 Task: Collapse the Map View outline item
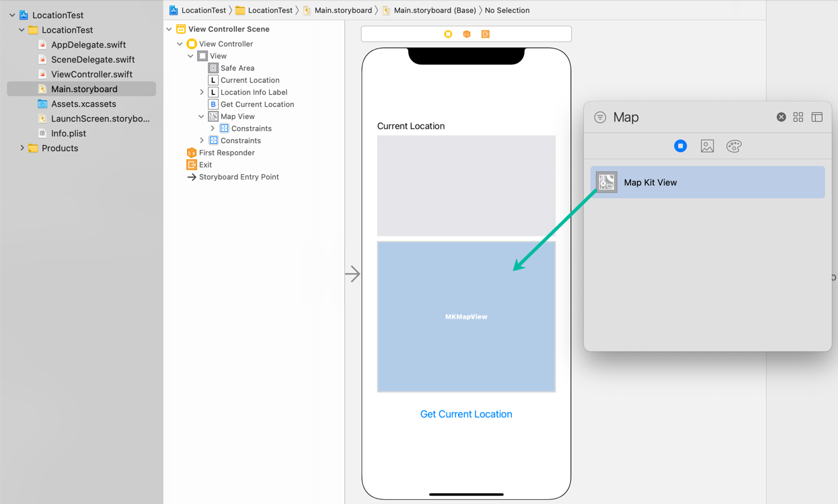(202, 116)
